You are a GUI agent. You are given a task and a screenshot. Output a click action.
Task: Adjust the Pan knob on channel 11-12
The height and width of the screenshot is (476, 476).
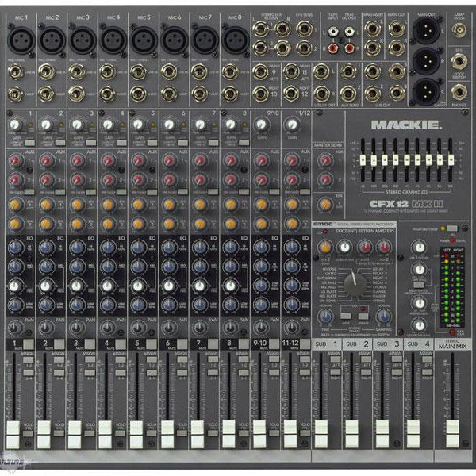click(x=292, y=327)
